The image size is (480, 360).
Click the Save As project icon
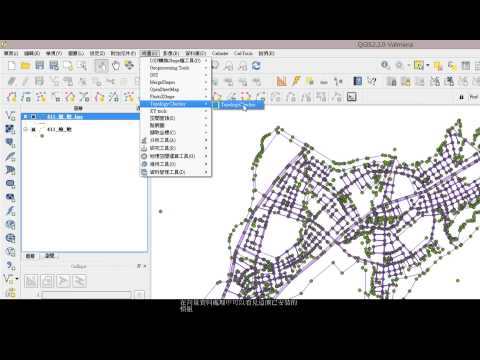54,66
